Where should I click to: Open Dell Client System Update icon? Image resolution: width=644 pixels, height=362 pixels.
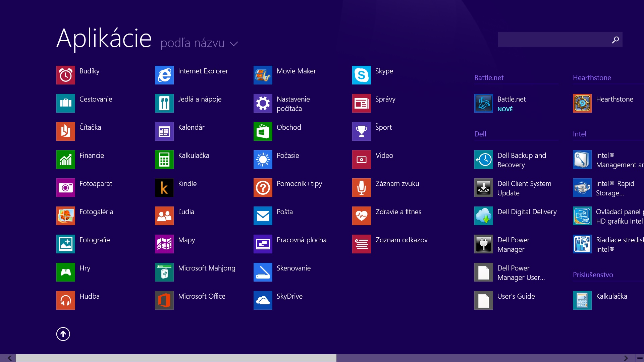(x=484, y=188)
